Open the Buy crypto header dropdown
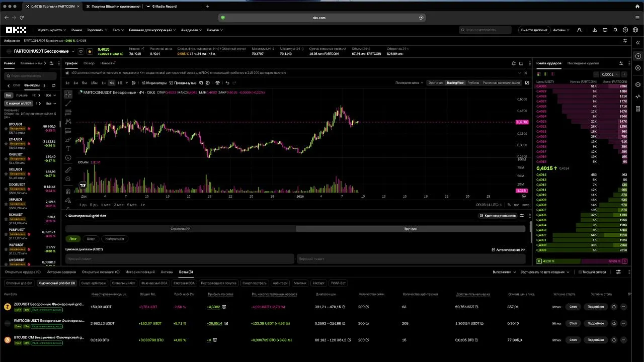644x362 pixels. pos(52,30)
